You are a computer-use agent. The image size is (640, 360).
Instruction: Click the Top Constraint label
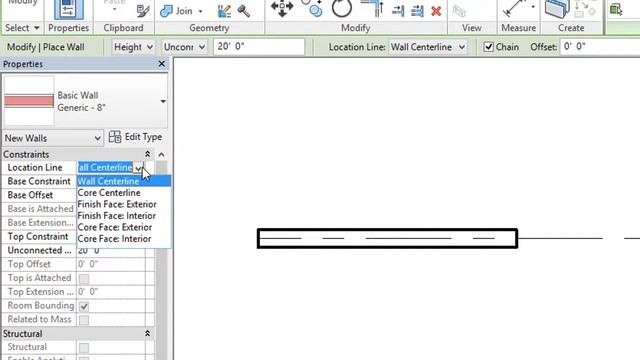(38, 237)
